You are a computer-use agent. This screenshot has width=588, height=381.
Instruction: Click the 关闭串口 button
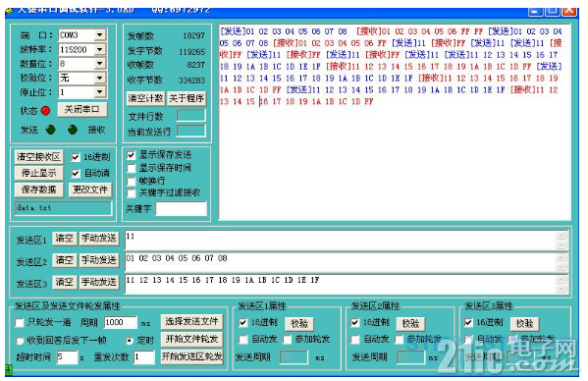click(82, 110)
